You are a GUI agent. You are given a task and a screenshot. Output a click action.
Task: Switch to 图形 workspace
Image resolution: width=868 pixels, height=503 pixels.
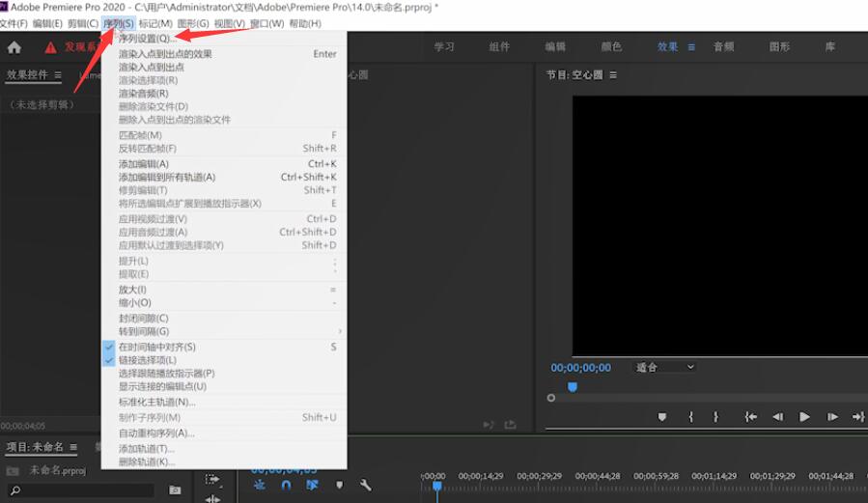[x=779, y=47]
